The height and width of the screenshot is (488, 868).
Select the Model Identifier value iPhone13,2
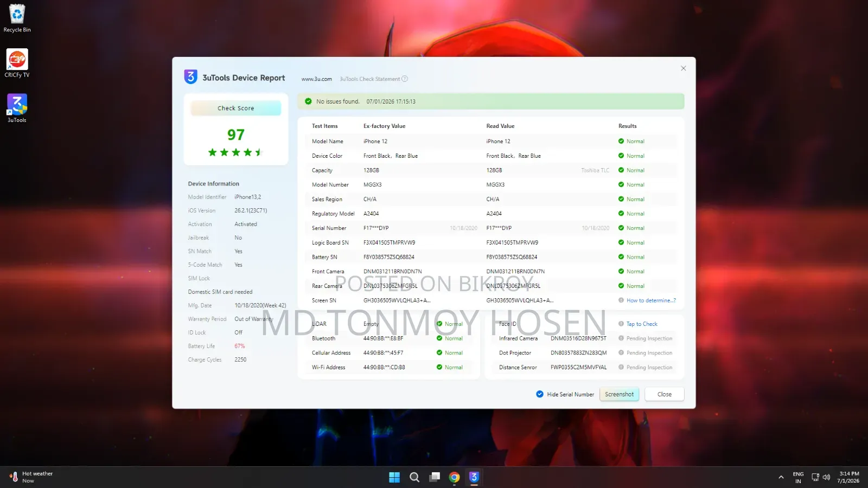248,197
